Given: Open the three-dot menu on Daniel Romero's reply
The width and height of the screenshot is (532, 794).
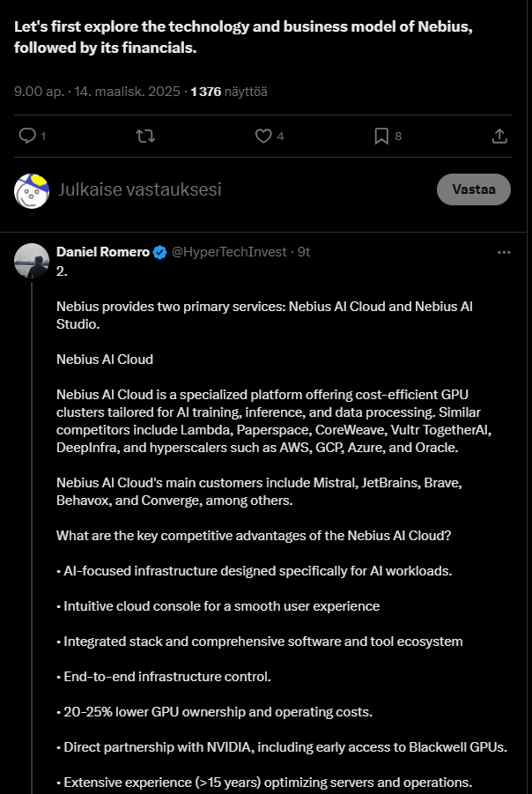Looking at the screenshot, I should pos(504,252).
